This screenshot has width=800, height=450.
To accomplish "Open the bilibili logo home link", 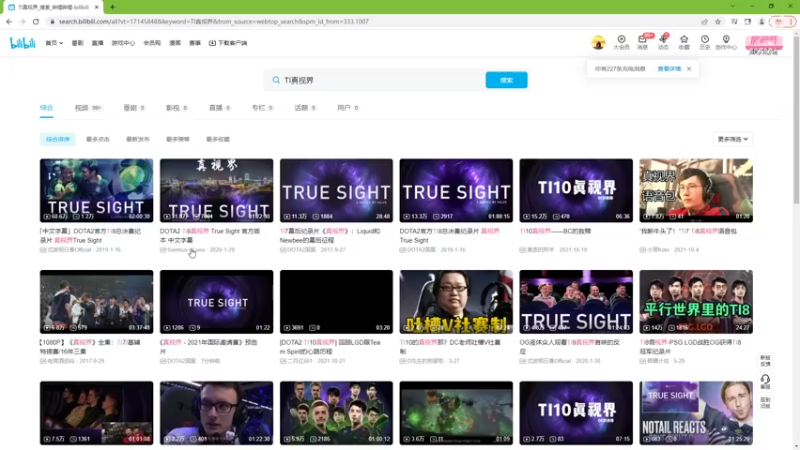I will [x=22, y=43].
